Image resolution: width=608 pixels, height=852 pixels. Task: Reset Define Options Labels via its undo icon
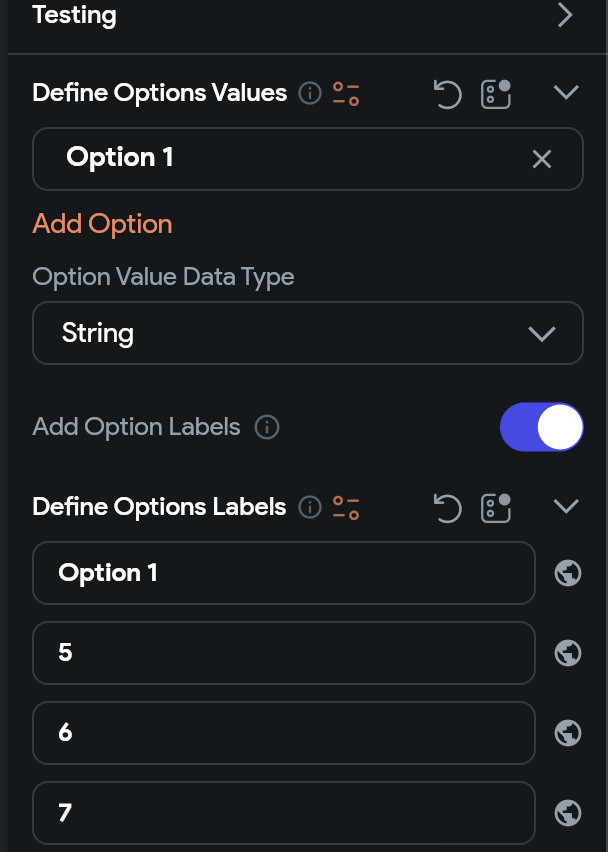(447, 508)
